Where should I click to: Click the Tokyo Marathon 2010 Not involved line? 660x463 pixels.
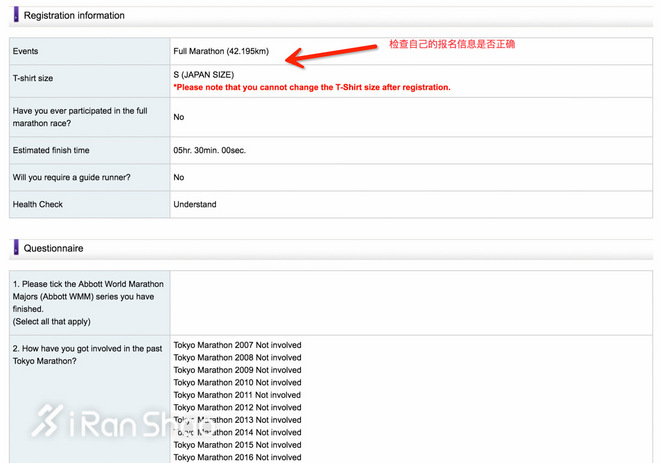pyautogui.click(x=237, y=382)
